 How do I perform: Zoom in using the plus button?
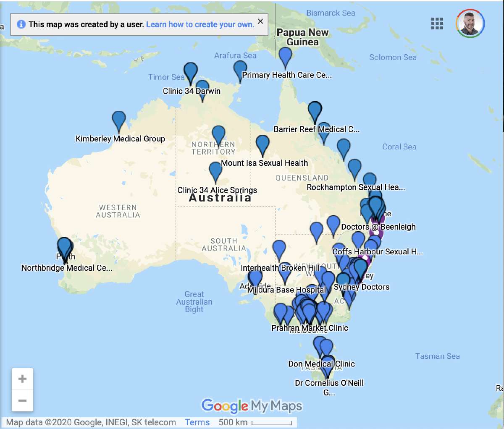[x=23, y=378]
